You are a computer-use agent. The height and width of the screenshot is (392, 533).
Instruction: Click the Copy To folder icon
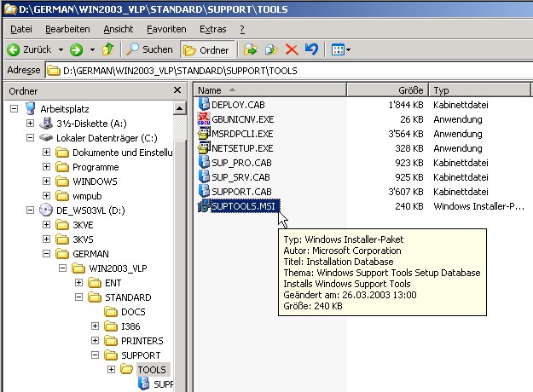point(271,50)
